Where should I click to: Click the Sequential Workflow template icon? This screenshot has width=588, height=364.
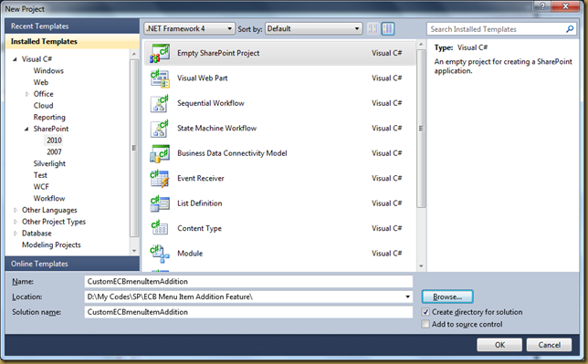(x=160, y=103)
